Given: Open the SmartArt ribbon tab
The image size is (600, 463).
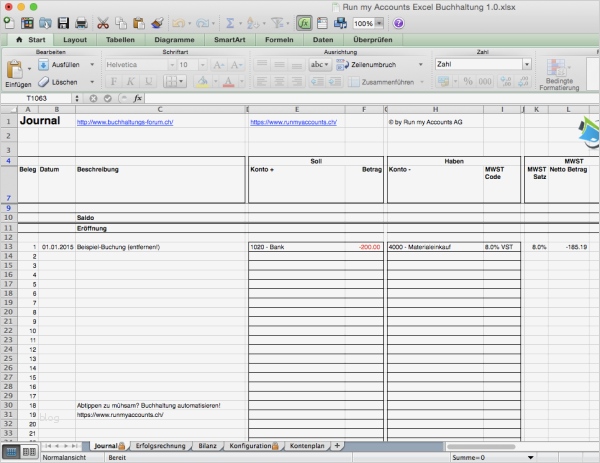Looking at the screenshot, I should pyautogui.click(x=230, y=40).
